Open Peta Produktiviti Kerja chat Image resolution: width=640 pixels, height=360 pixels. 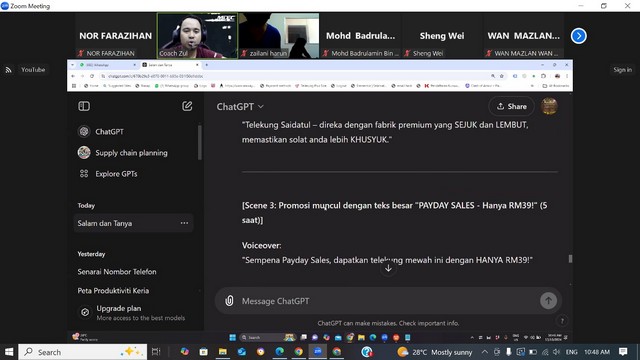tap(113, 291)
